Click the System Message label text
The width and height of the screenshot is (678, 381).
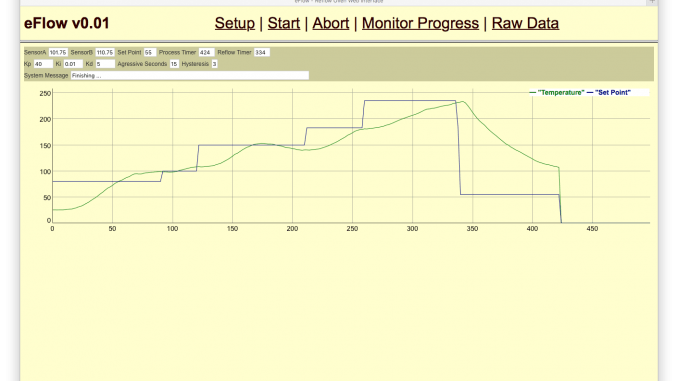[46, 76]
